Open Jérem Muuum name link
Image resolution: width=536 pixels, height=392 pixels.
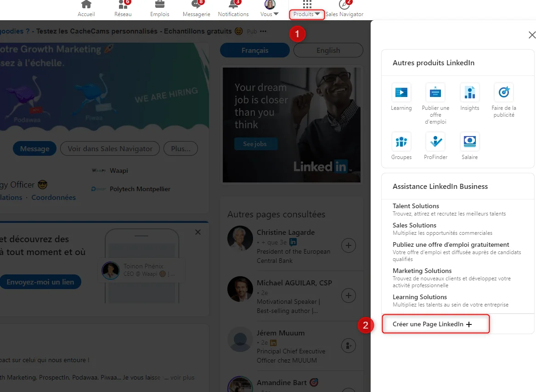pos(281,333)
